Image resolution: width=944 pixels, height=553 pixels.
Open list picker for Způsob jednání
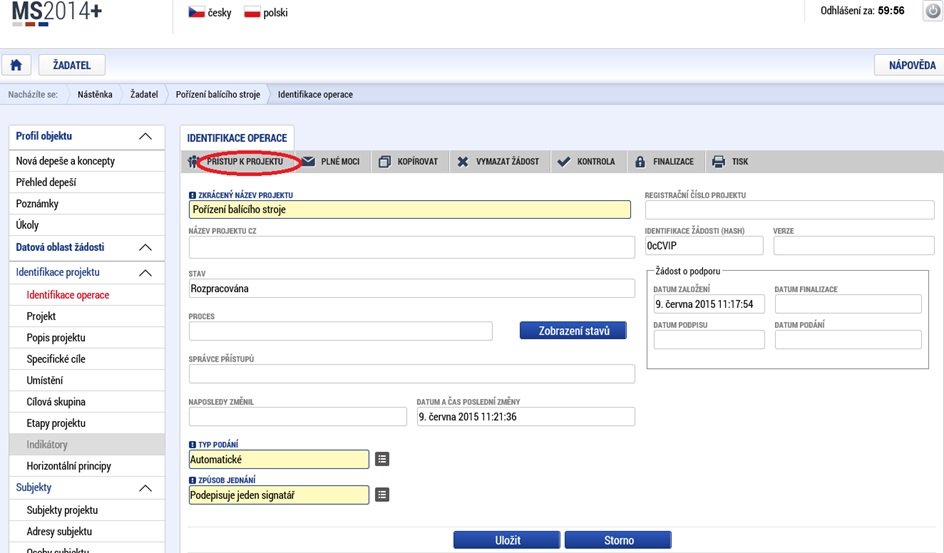pyautogui.click(x=382, y=495)
